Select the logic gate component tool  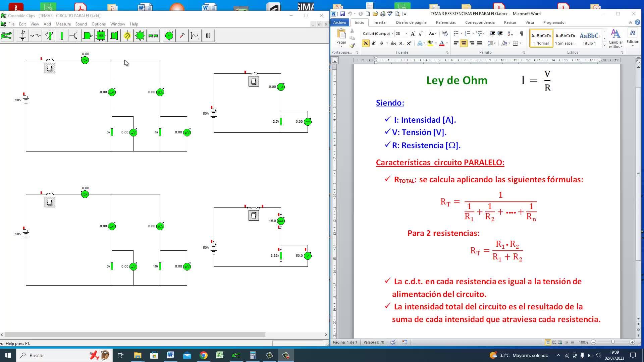(x=87, y=36)
